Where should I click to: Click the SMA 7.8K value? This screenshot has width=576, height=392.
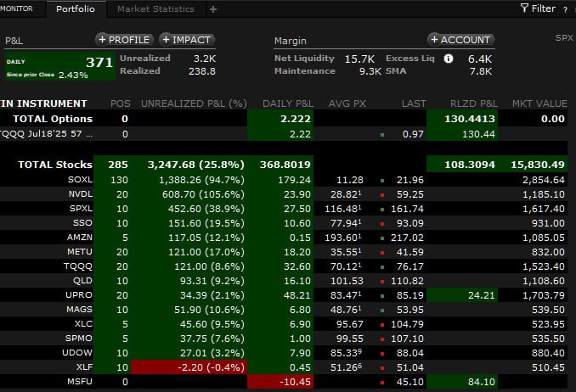(x=481, y=71)
